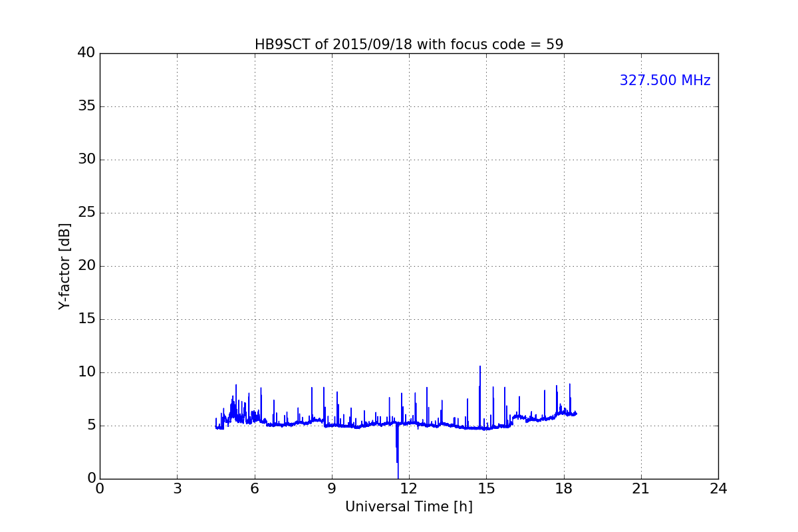Click the x-axis tick label 24
Viewport: 798px width, 532px height.
click(x=718, y=488)
